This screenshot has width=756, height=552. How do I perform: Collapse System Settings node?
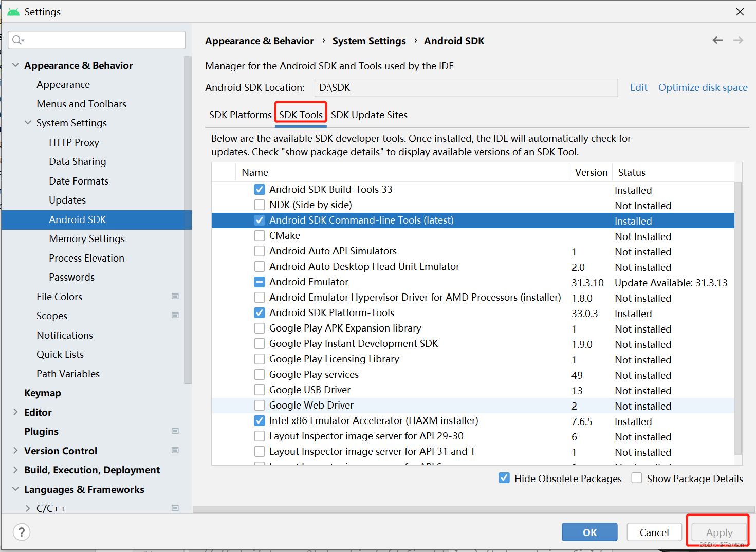(x=28, y=123)
